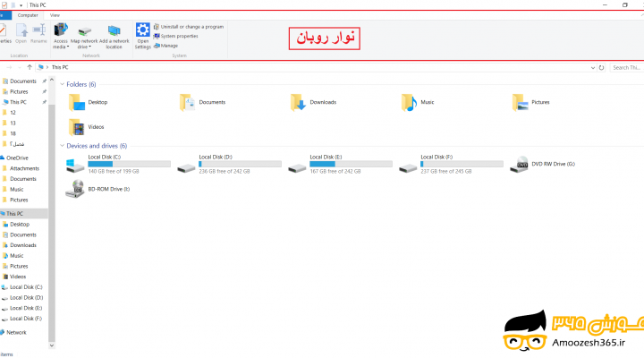Select Local Disk (E:) drive icon
This screenshot has width=644, height=358.
pyautogui.click(x=297, y=167)
